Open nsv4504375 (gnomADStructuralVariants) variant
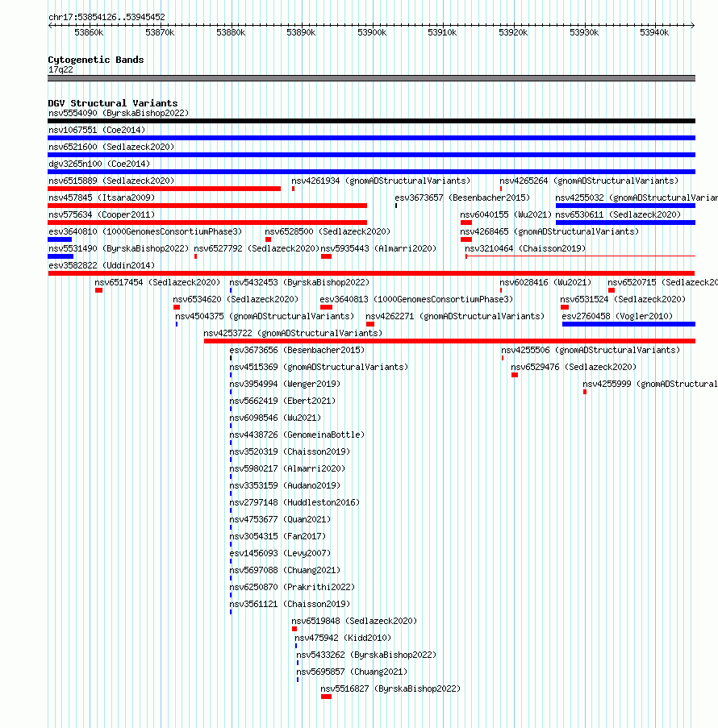Viewport: 718px width, 728px height. (x=265, y=316)
